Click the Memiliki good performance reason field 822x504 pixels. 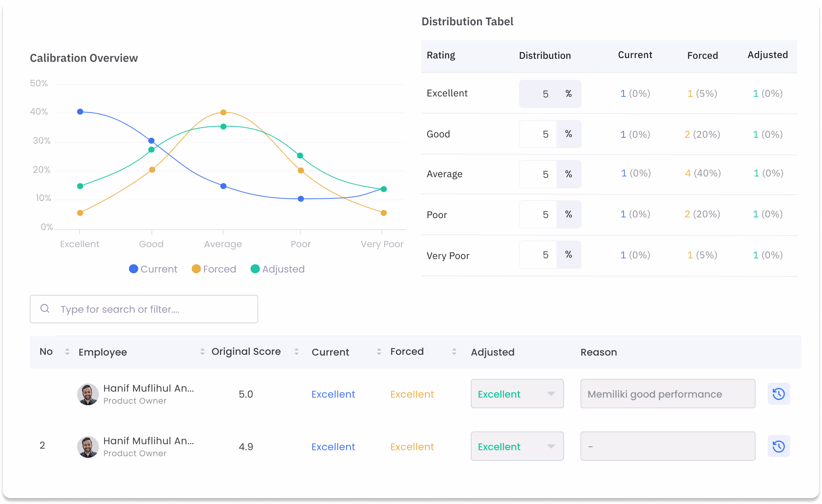pyautogui.click(x=668, y=394)
